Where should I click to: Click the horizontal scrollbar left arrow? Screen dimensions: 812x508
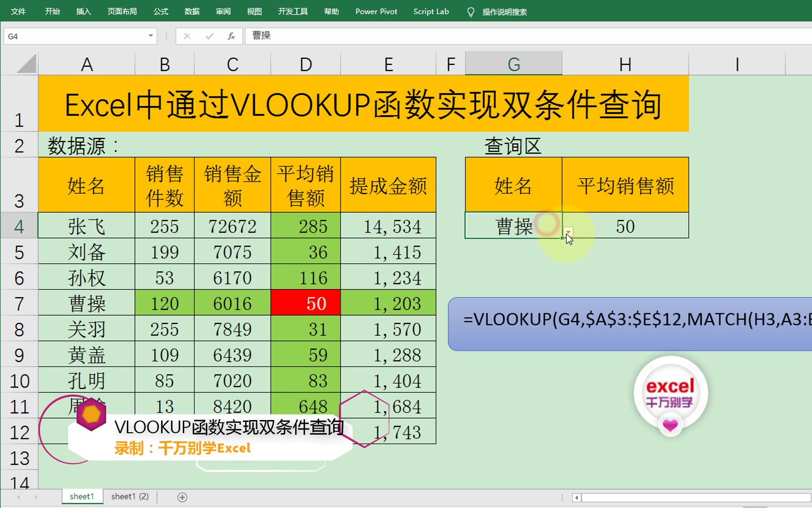(576, 497)
